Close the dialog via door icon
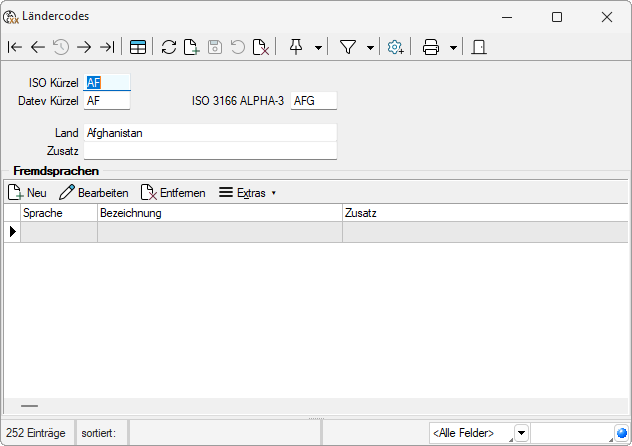This screenshot has width=632, height=446. (x=479, y=47)
